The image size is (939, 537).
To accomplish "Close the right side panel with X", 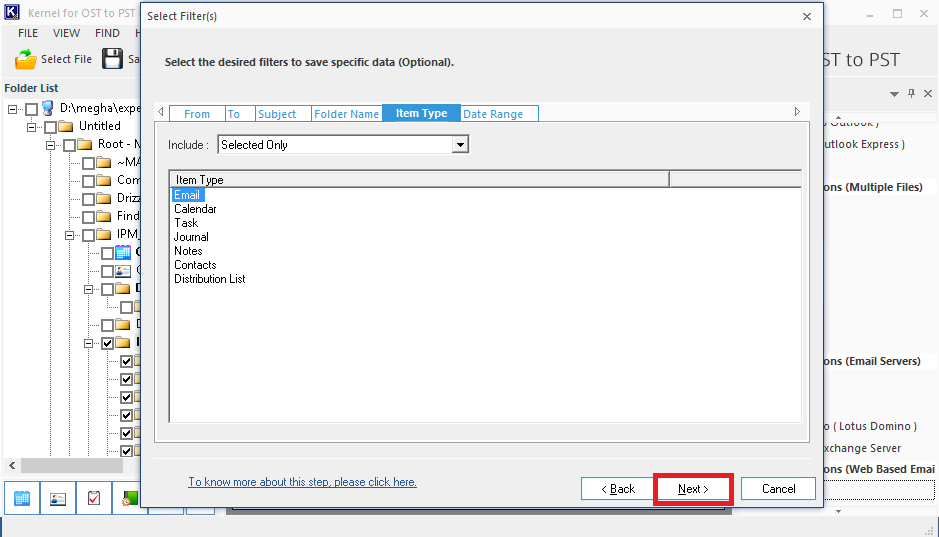I will pos(928,93).
